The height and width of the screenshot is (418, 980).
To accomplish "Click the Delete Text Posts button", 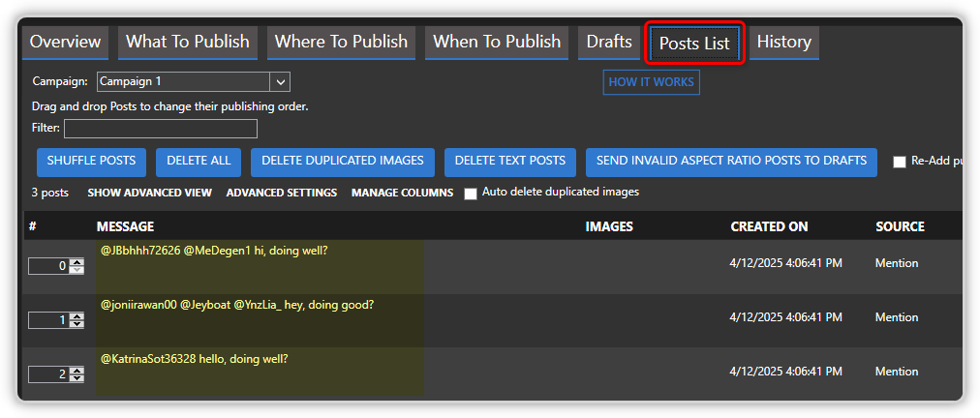I will pos(509,162).
